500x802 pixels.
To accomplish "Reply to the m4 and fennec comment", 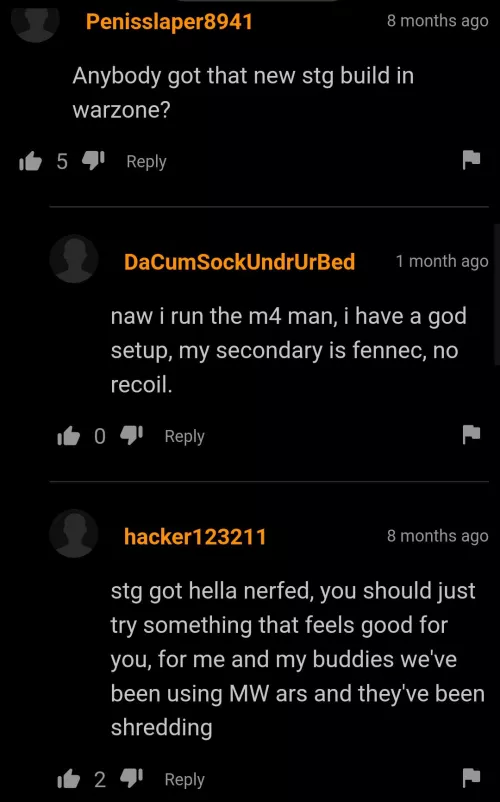I will pos(185,436).
